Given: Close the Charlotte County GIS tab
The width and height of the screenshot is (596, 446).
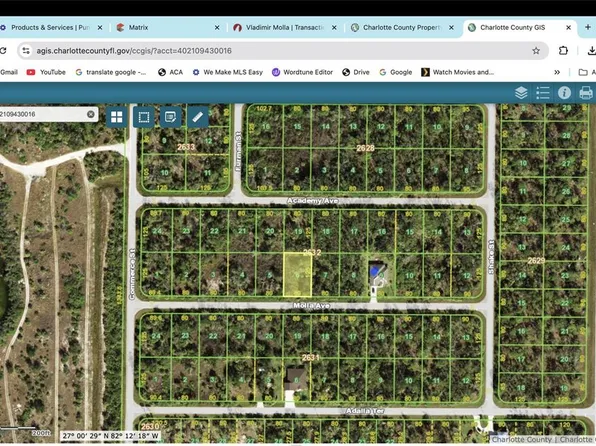Looking at the screenshot, I should tap(569, 27).
